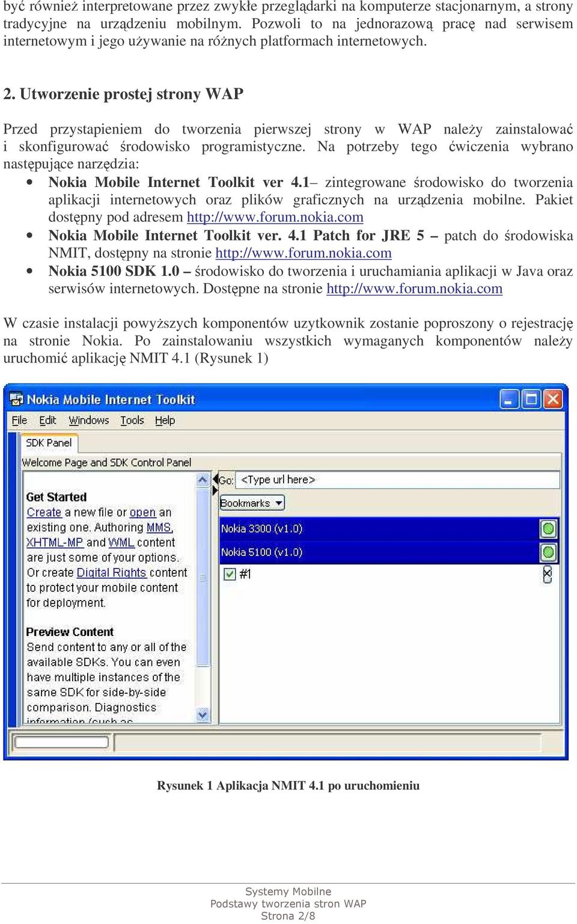This screenshot has height=924, width=577.
Task: Click the welcome page scroll down arrow
Action: 203,715
